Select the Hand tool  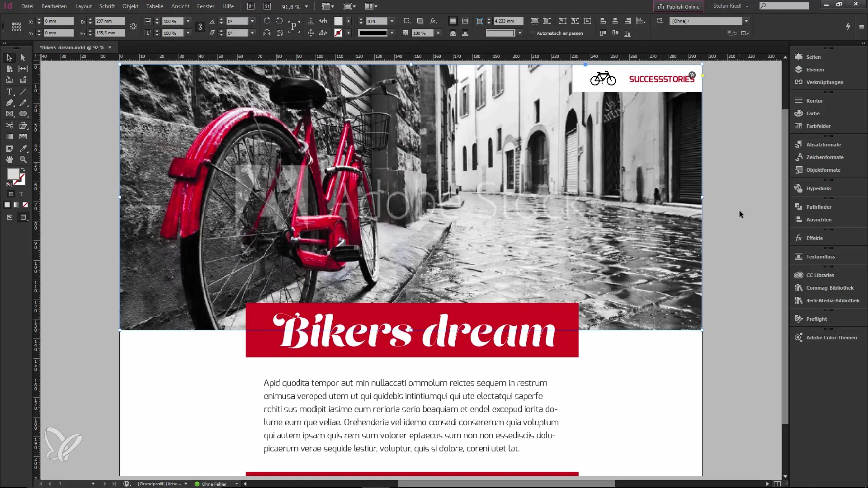tap(9, 160)
